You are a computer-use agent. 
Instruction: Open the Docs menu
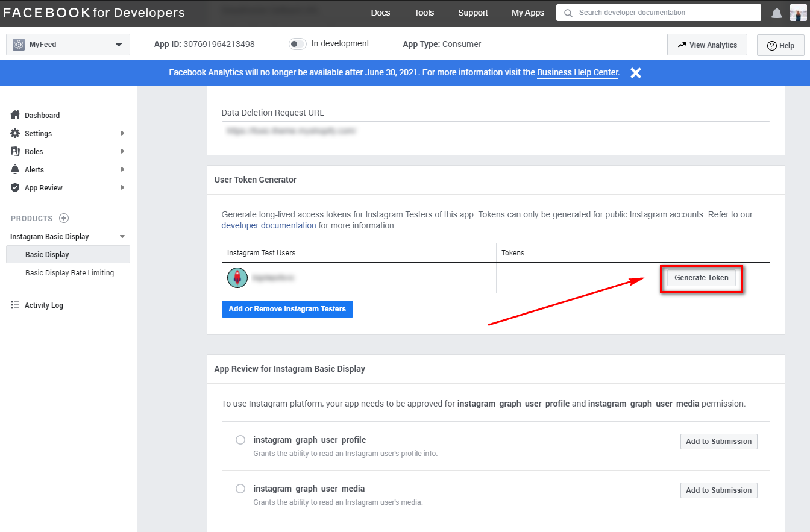coord(380,13)
